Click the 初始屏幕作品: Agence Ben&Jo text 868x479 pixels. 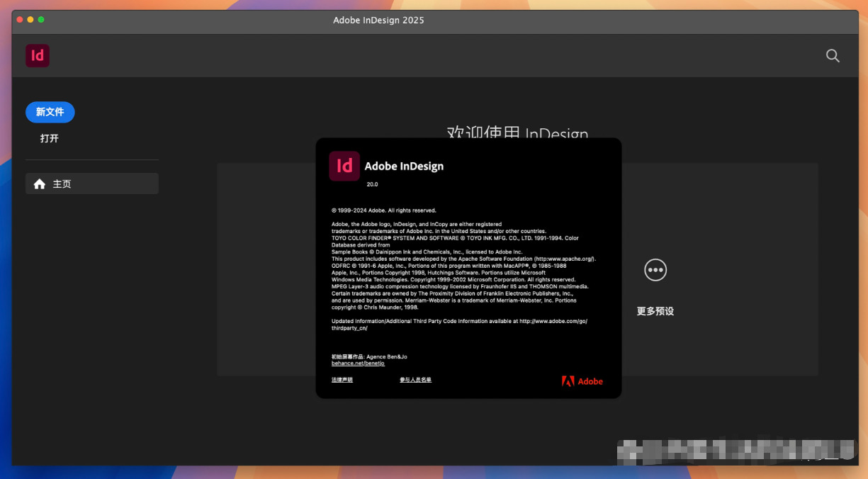[x=369, y=356]
